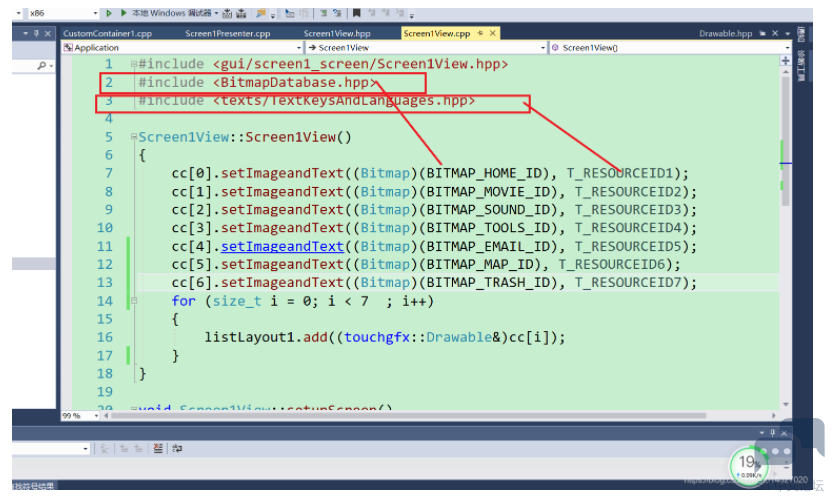Collapse the for loop at line 14

134,301
